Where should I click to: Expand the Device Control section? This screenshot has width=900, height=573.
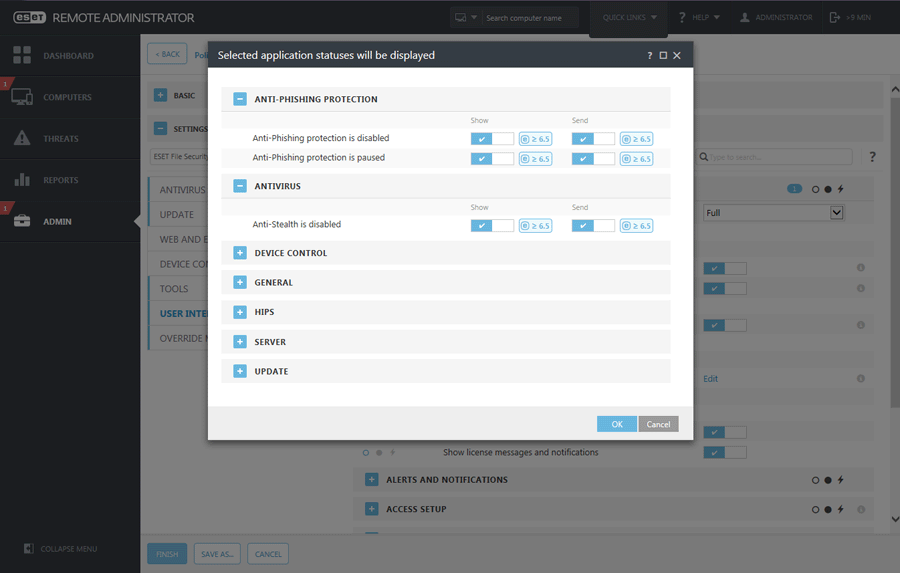(240, 253)
